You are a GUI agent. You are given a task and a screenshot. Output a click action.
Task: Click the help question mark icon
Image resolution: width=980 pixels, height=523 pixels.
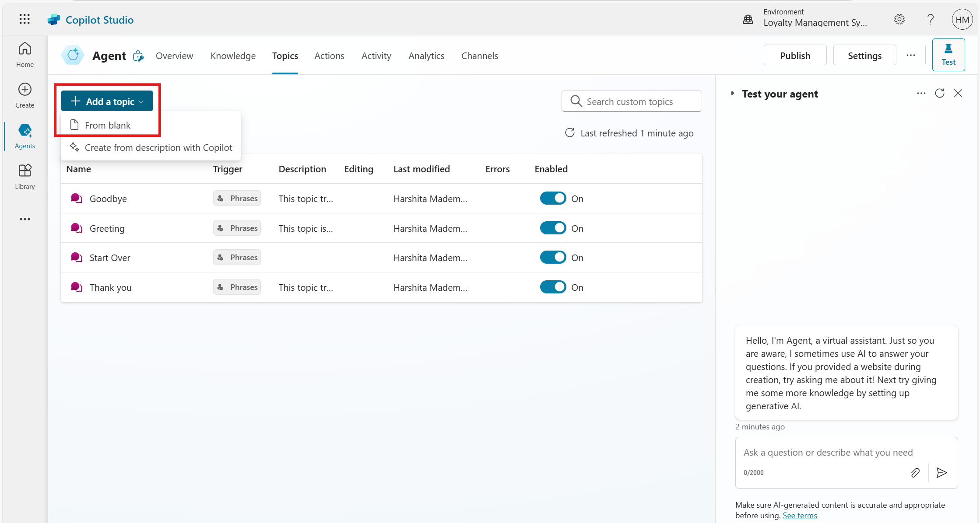[x=931, y=20]
